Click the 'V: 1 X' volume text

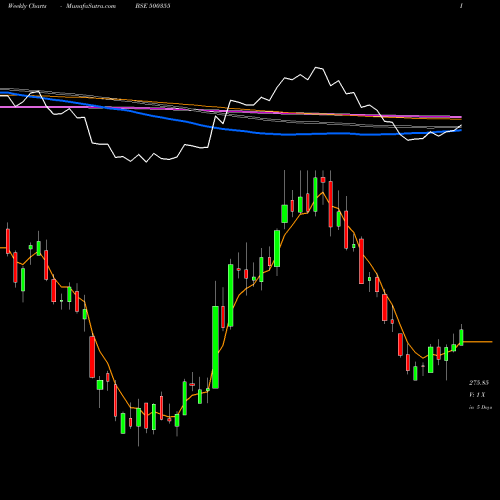tap(477, 395)
